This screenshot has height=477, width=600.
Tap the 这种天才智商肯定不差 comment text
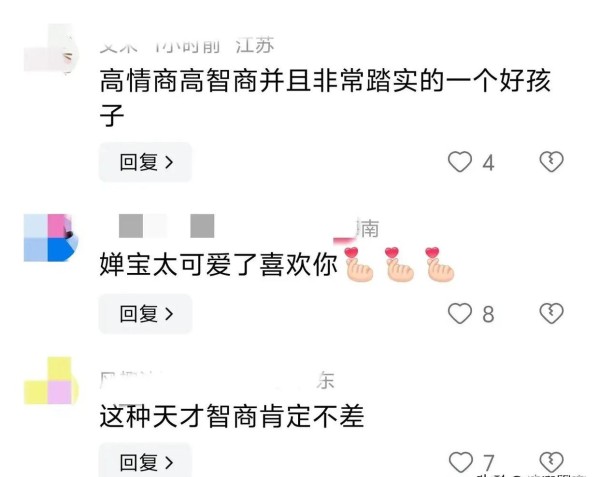click(232, 416)
